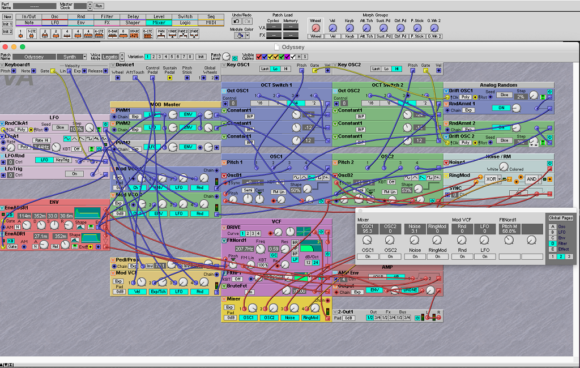Toggle the Noise On button in Mixer panel

coord(414,256)
